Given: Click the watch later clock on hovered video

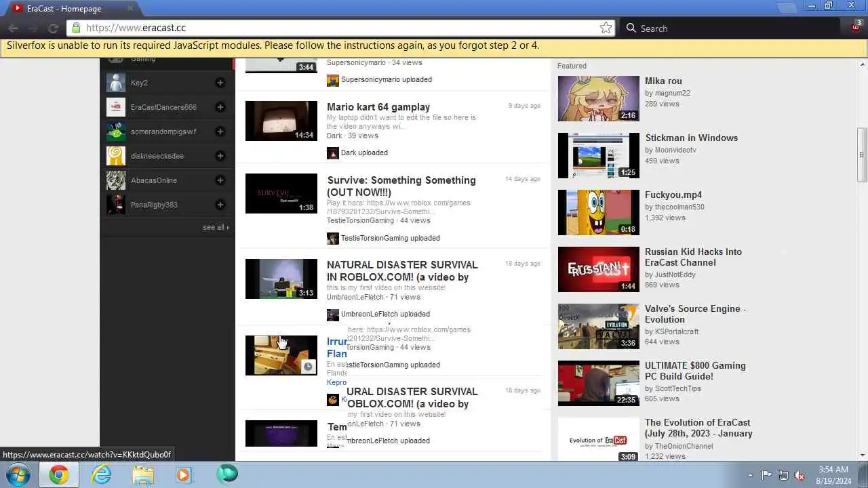Looking at the screenshot, I should coord(308,367).
